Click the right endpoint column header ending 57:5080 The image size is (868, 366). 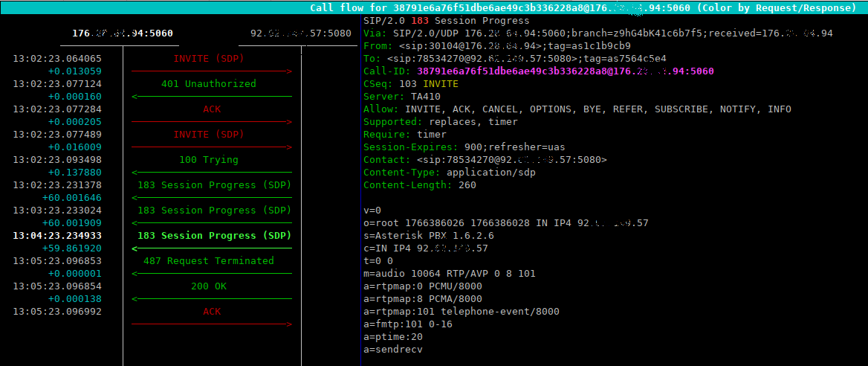(x=300, y=33)
